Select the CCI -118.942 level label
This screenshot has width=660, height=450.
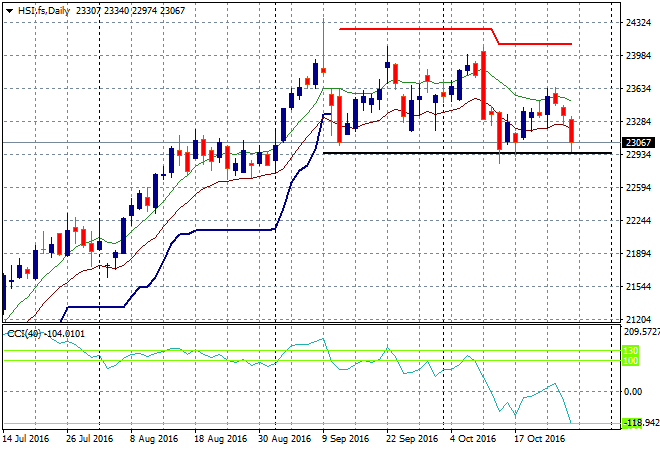[641, 423]
